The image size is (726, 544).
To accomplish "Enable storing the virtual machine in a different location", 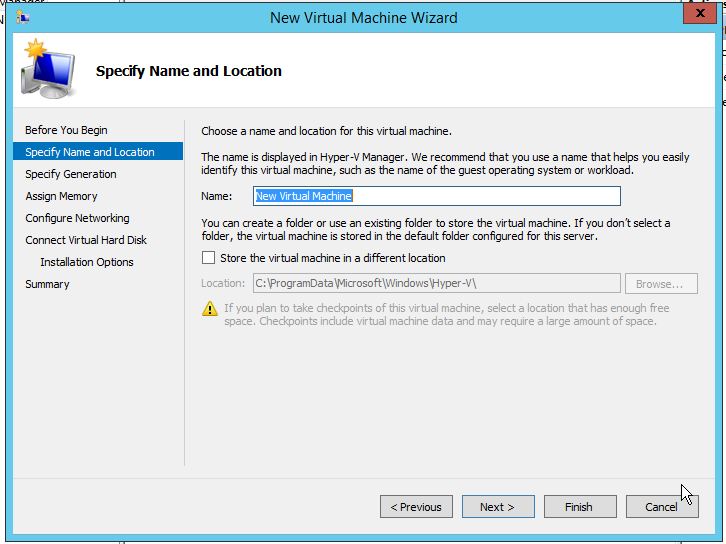I will pyautogui.click(x=208, y=258).
